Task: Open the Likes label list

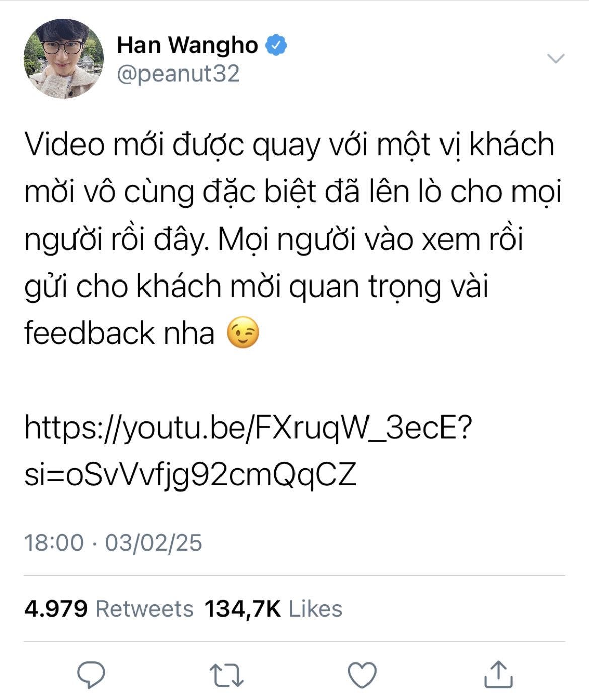Action: point(315,609)
